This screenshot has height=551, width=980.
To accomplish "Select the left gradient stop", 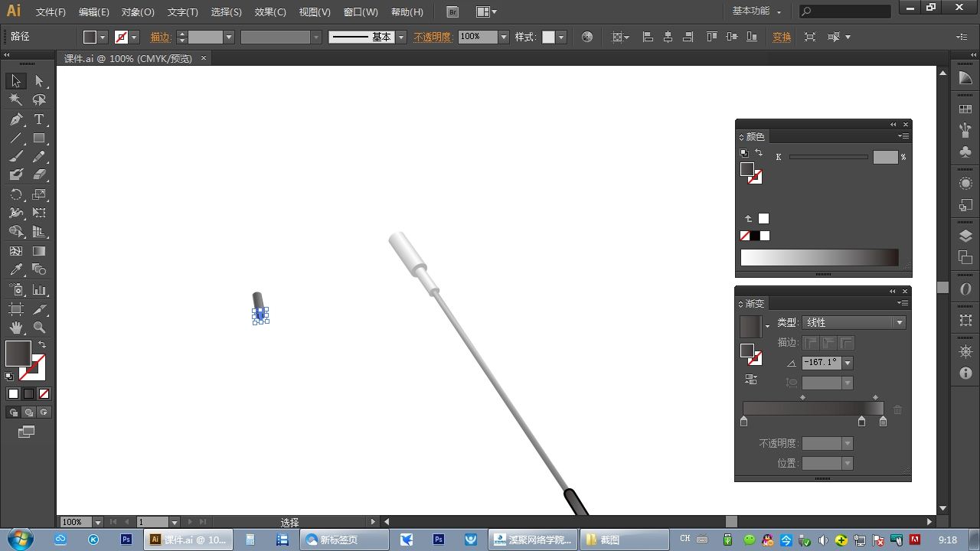I will 744,422.
